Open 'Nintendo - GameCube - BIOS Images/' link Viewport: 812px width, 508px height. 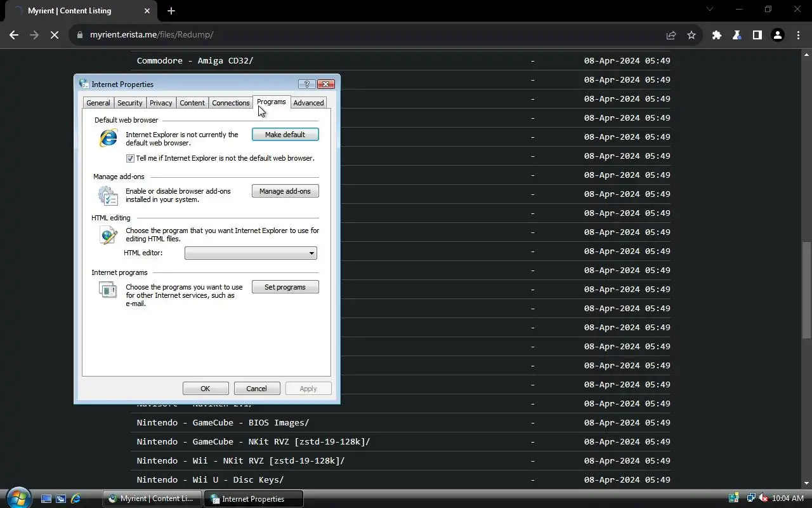pos(223,422)
